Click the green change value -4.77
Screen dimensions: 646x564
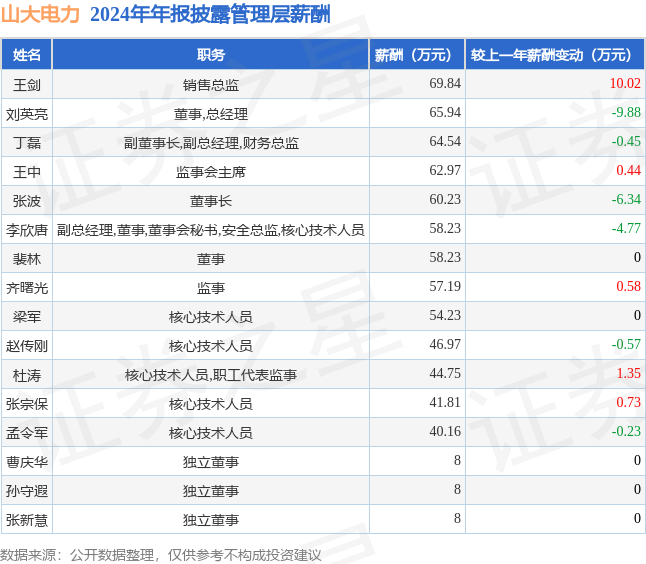626,228
